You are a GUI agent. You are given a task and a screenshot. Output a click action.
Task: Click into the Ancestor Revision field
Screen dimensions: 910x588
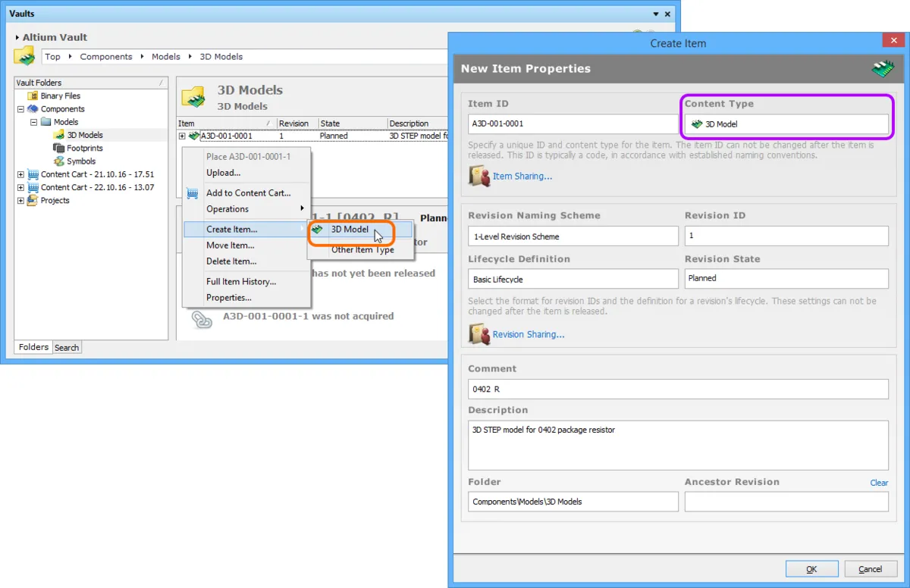[786, 502]
